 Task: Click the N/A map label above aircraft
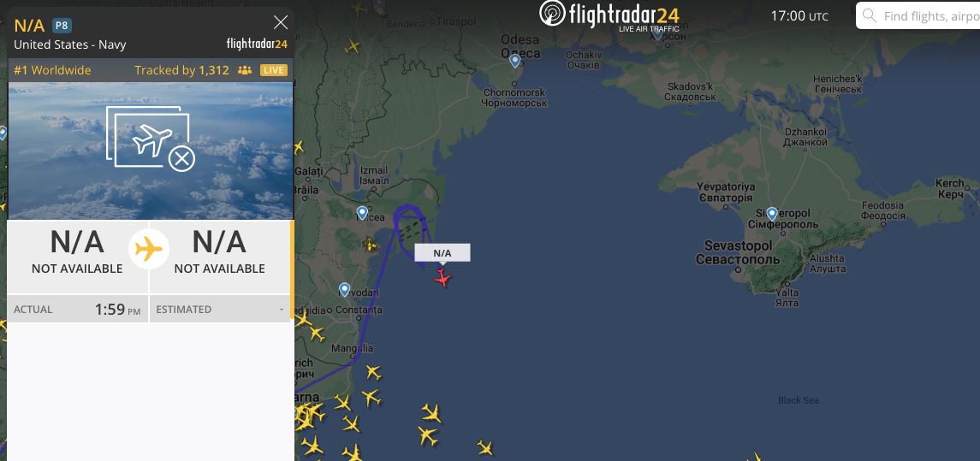point(442,253)
